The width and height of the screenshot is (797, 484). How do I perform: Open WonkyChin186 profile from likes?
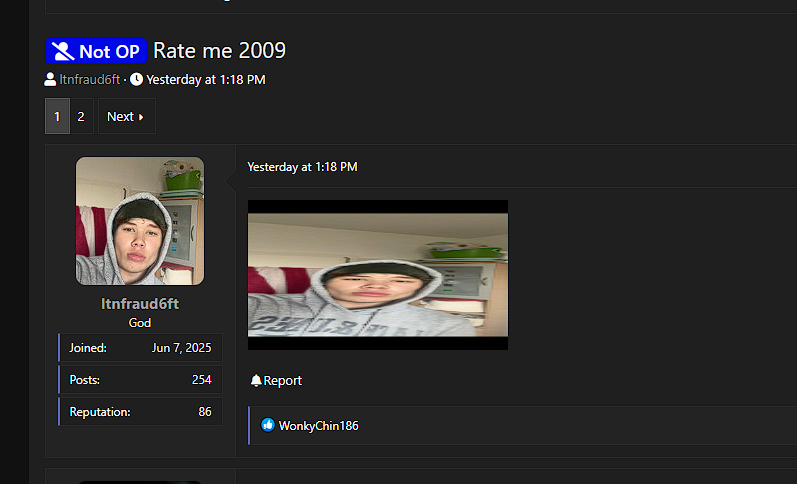[x=319, y=426]
